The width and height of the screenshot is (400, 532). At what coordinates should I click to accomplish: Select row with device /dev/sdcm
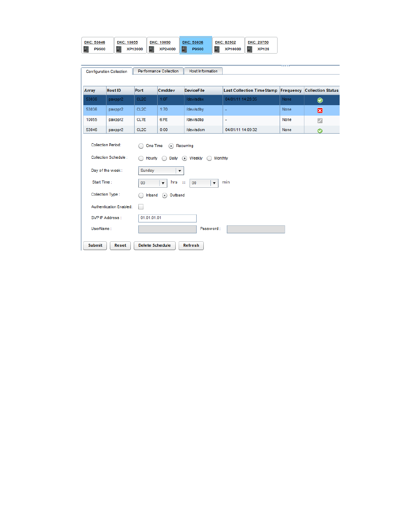point(211,130)
